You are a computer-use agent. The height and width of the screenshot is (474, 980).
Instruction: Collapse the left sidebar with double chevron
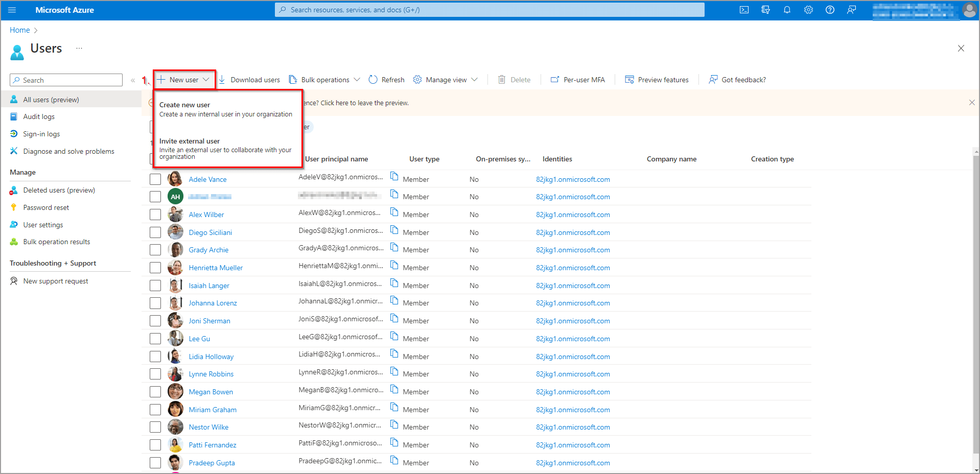[x=133, y=80]
